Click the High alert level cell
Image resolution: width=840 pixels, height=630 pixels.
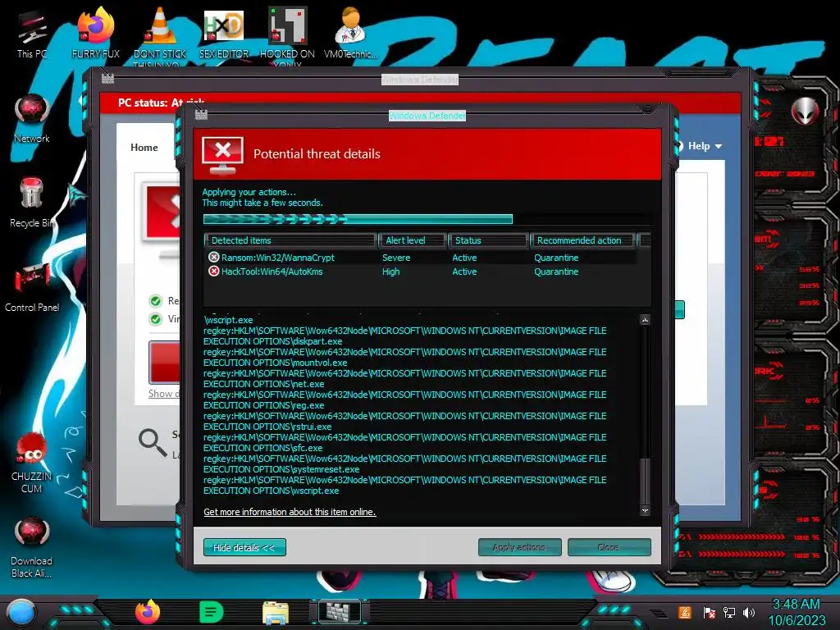tap(390, 272)
